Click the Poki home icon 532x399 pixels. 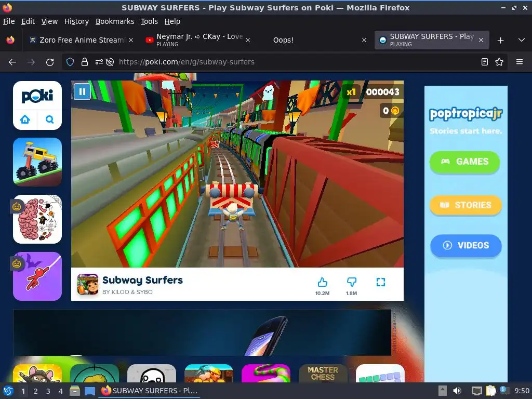[x=25, y=119]
